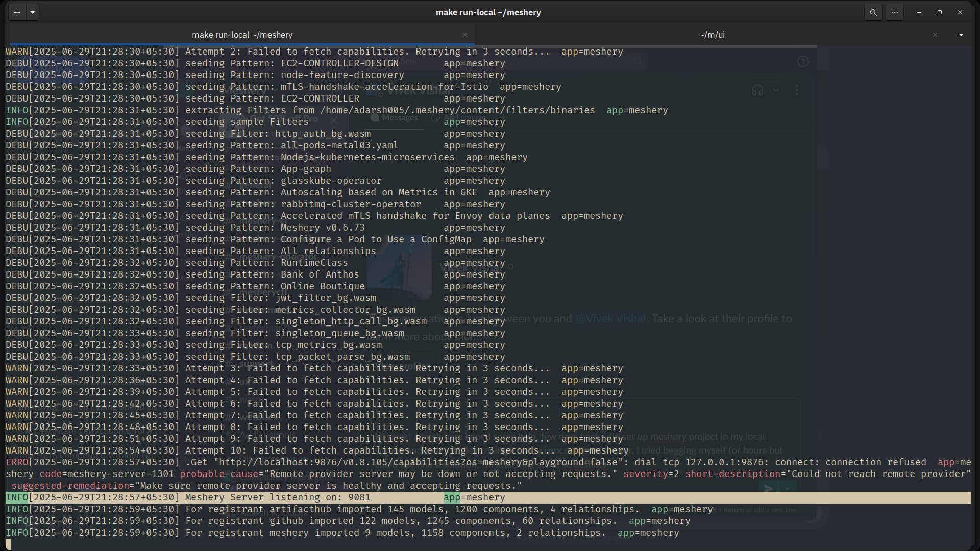This screenshot has width=980, height=551.
Task: Click "tcp_metrics_bg.wasm" text
Action: tap(328, 345)
